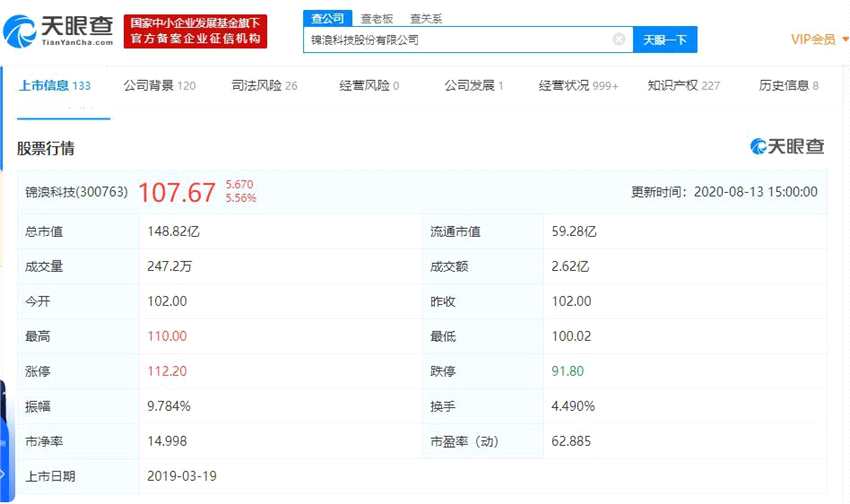Click the 涨停 value 112.20
Image resolution: width=850 pixels, height=504 pixels.
tap(167, 371)
